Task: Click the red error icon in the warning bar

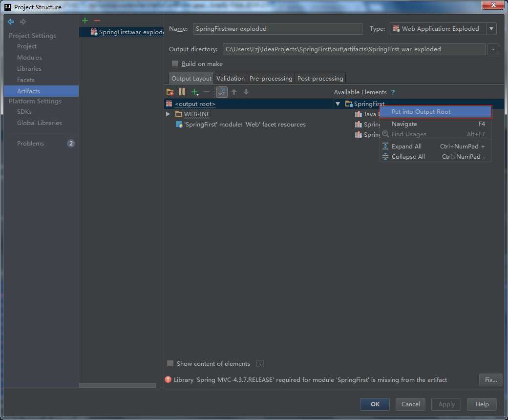Action: (x=168, y=379)
